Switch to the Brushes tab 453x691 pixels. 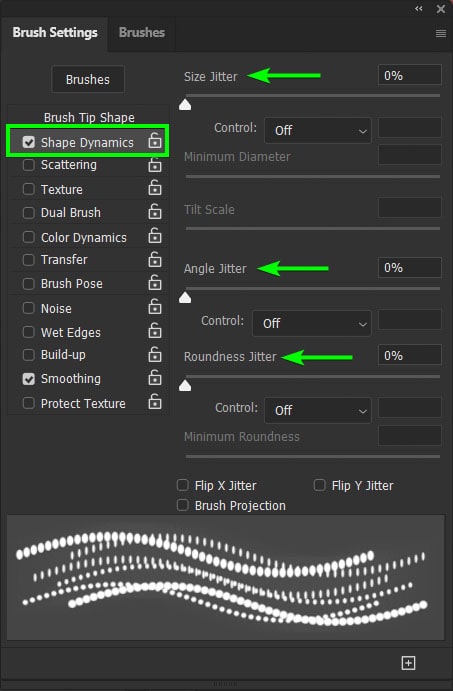(x=142, y=33)
